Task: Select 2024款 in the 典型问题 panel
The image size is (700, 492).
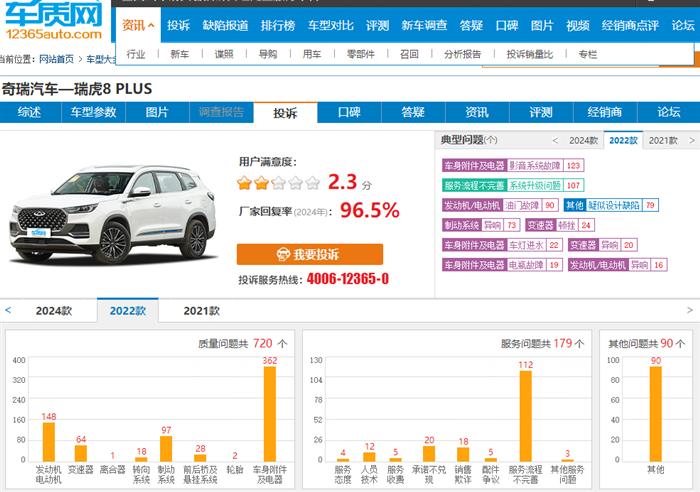Action: (583, 141)
